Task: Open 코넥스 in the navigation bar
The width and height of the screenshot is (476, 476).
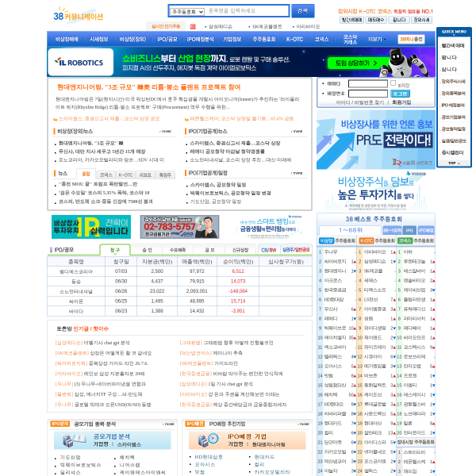Action: point(321,39)
